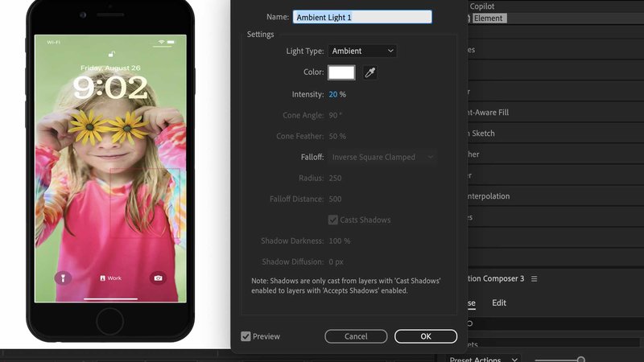Click the Cancel button
Screen dimensions: 644x362
[356, 336]
